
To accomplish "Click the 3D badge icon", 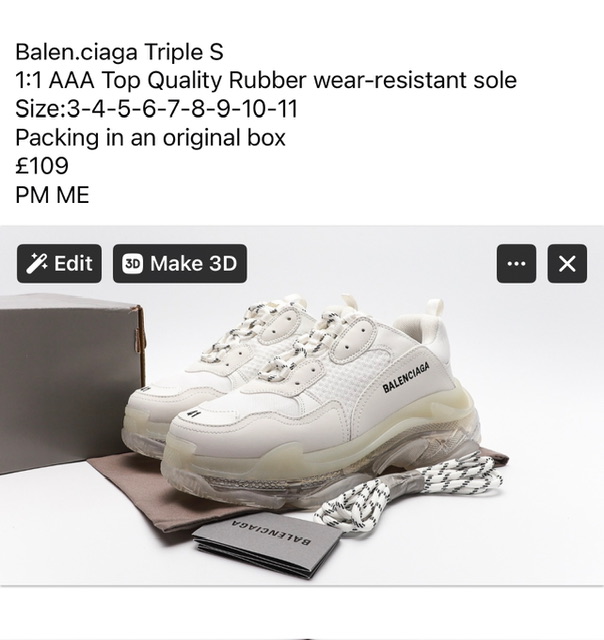I will (133, 264).
